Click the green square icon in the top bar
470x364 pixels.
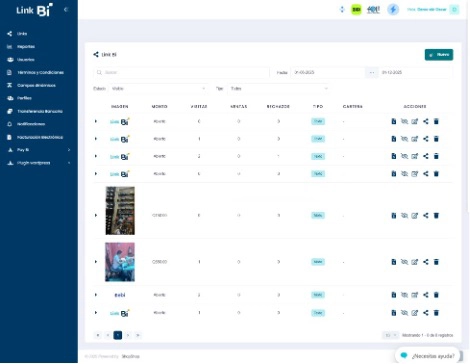pos(356,9)
